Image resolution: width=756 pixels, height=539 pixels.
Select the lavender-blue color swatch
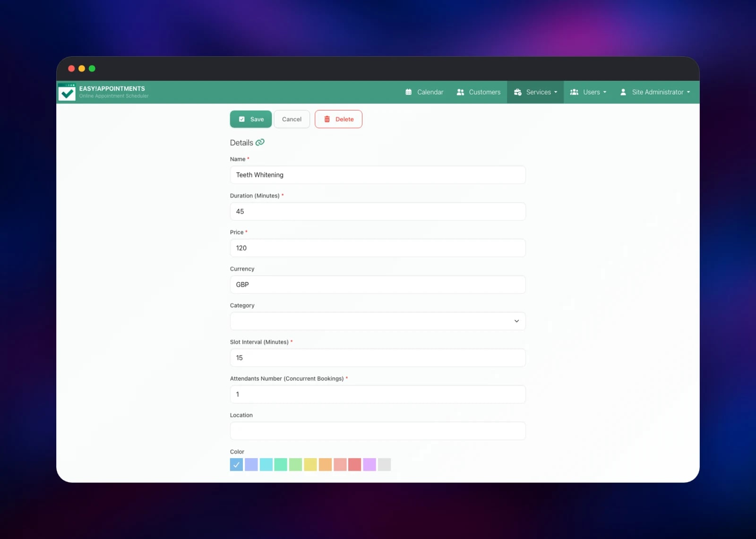coord(251,464)
